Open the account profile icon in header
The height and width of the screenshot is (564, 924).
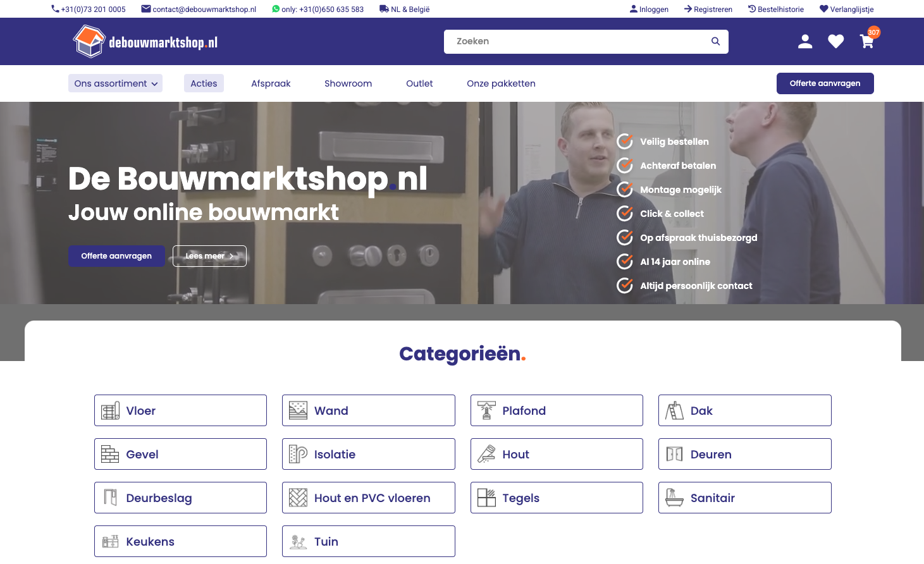(805, 42)
